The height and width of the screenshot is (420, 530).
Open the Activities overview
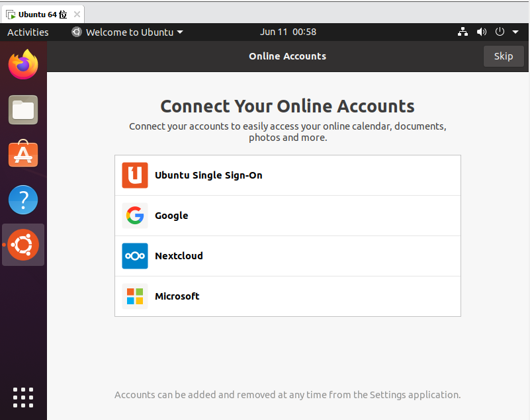[x=28, y=32]
